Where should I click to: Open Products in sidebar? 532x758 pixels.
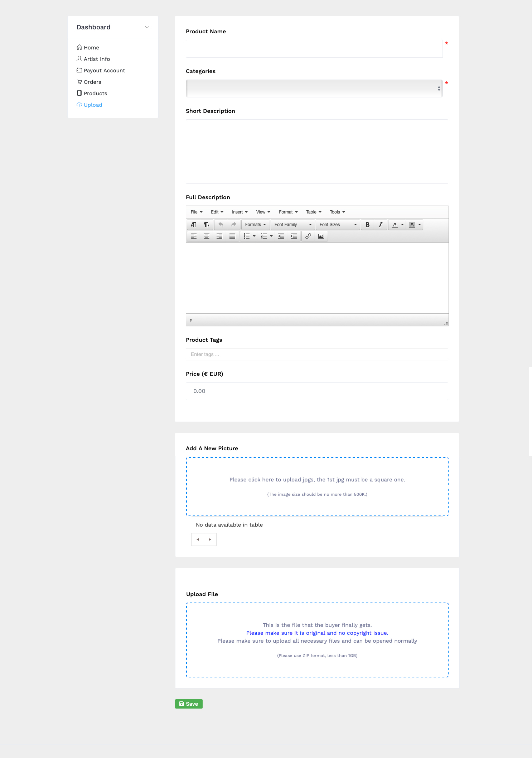click(x=92, y=93)
